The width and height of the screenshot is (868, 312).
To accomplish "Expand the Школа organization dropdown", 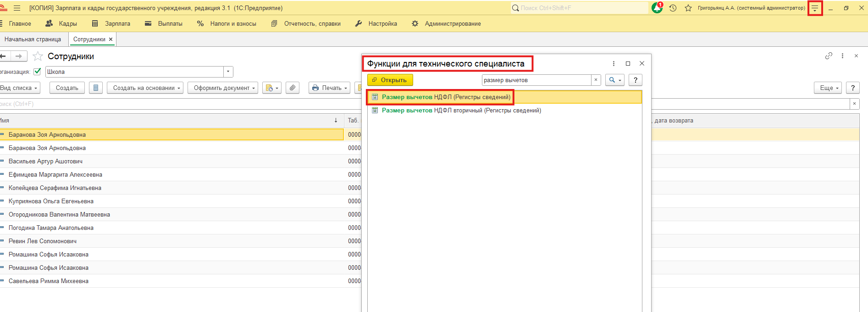I will click(228, 72).
